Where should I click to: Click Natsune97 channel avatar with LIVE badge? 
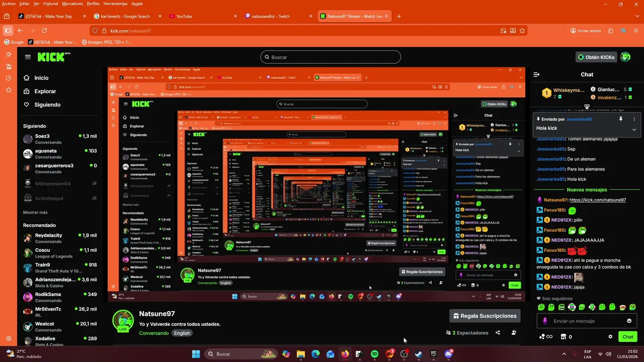click(123, 321)
